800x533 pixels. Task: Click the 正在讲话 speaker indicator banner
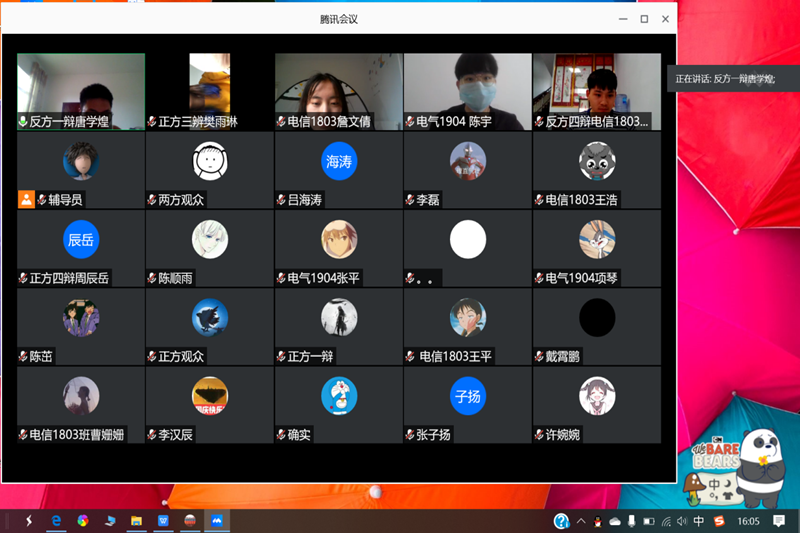(x=733, y=79)
